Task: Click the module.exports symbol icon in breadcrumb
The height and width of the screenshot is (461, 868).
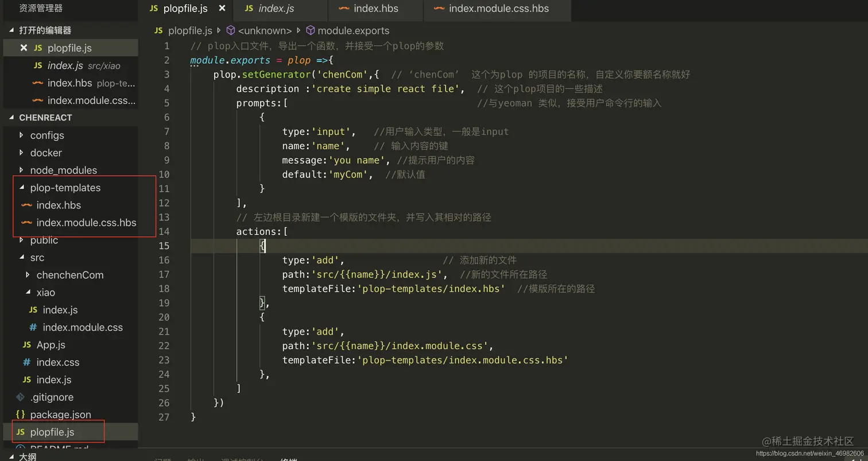Action: (x=310, y=30)
